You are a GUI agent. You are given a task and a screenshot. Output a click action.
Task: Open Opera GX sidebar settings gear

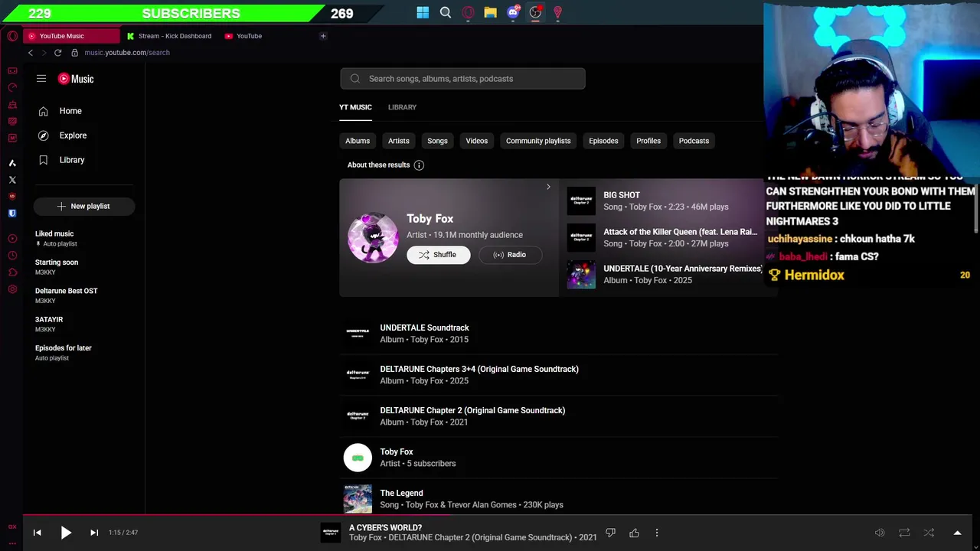click(12, 289)
